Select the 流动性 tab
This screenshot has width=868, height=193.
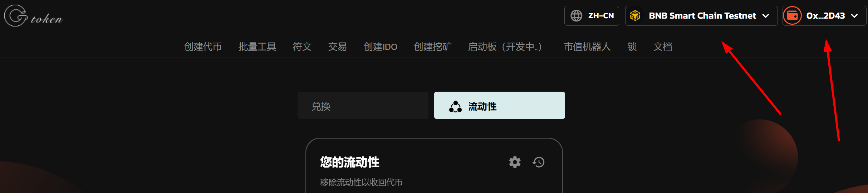pos(499,105)
